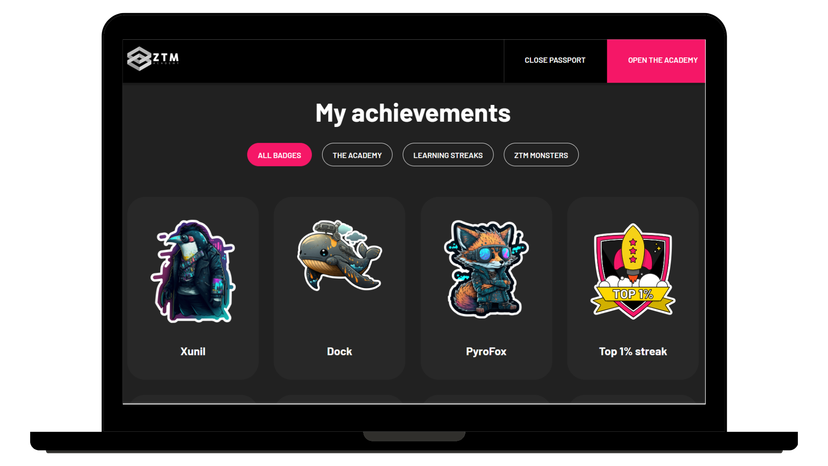Click the ZTM Academy logo
828x466 pixels.
pyautogui.click(x=153, y=58)
